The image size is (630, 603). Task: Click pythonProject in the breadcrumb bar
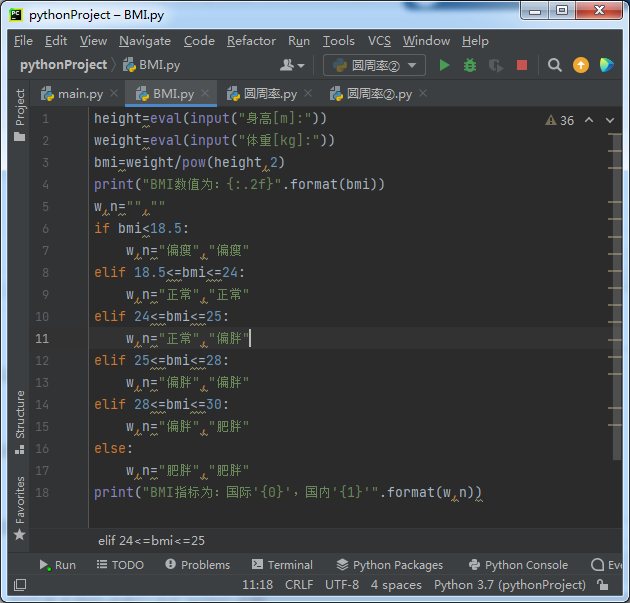click(x=63, y=65)
